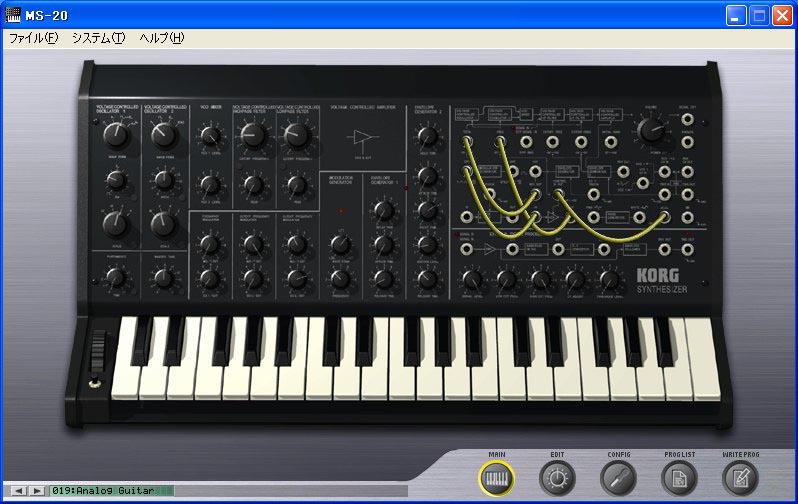Viewport: 798px width, 504px height.
Task: Click the ESP low cut frequency knob
Action: (506, 279)
